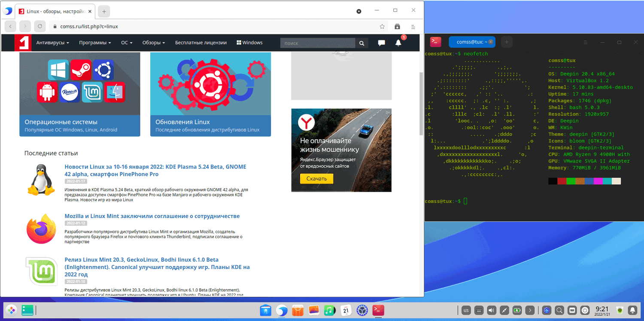The width and height of the screenshot is (644, 321).
Task: Click the Tux penguin article thumbnail
Action: click(x=41, y=180)
